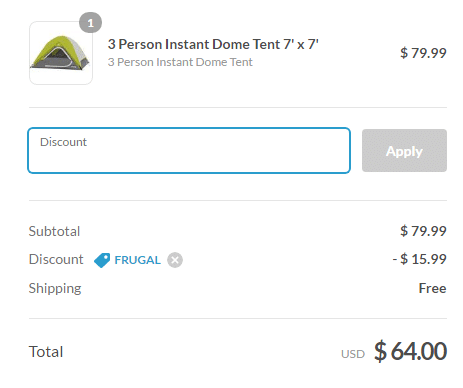Click the Subtotal label
This screenshot has width=463, height=388.
pyautogui.click(x=54, y=231)
